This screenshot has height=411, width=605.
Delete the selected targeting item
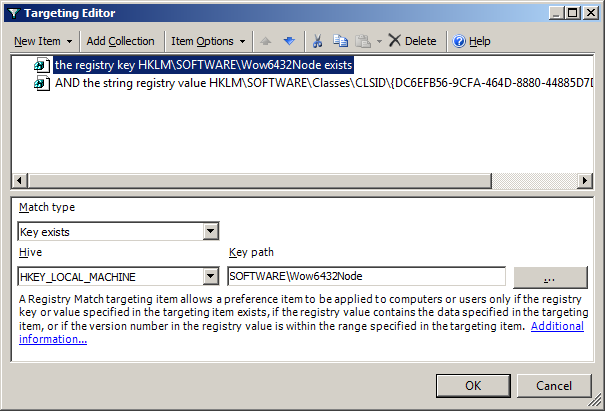tap(412, 41)
